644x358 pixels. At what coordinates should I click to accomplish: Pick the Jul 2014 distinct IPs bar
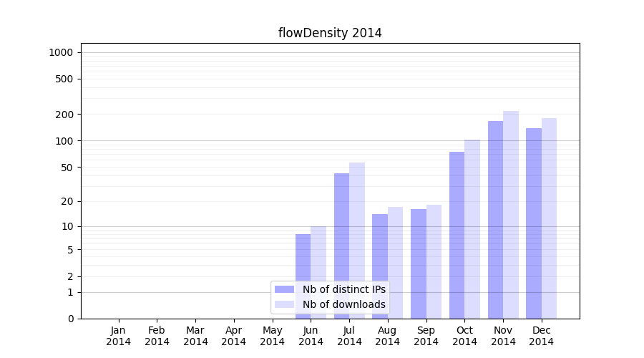tap(341, 246)
